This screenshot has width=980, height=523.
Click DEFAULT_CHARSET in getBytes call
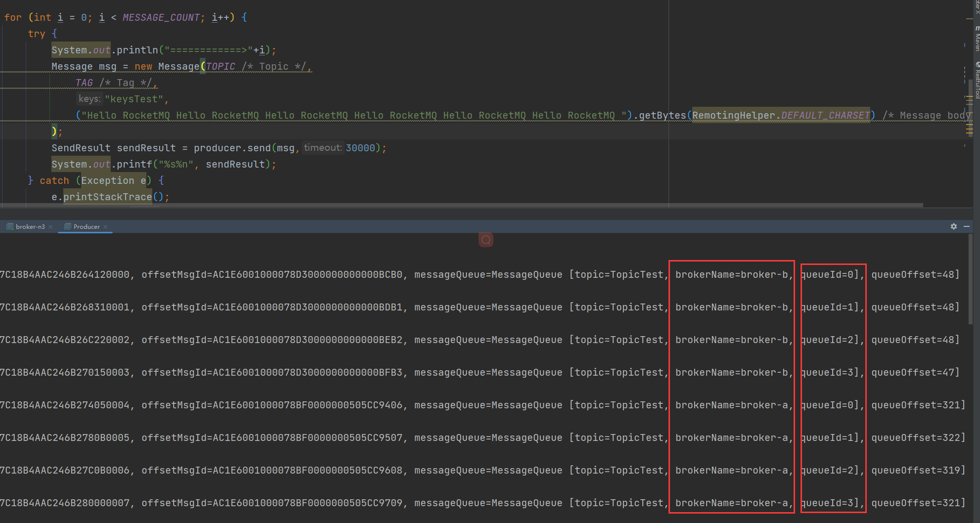click(x=825, y=115)
